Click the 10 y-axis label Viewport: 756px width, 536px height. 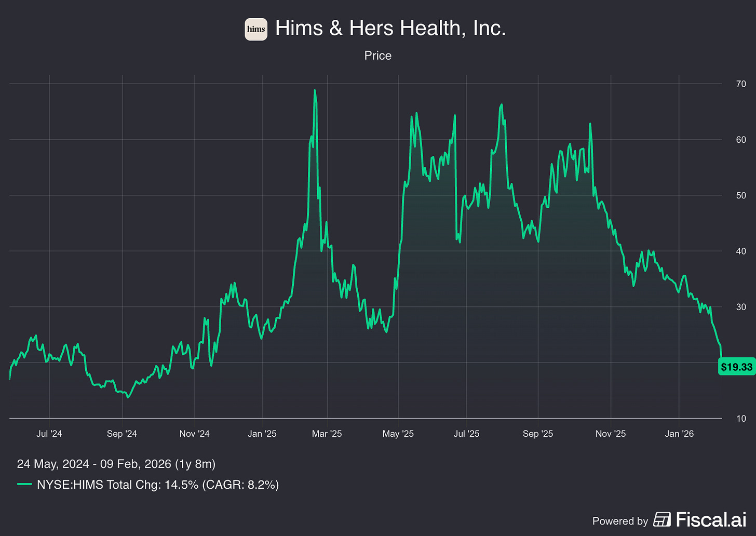point(741,419)
